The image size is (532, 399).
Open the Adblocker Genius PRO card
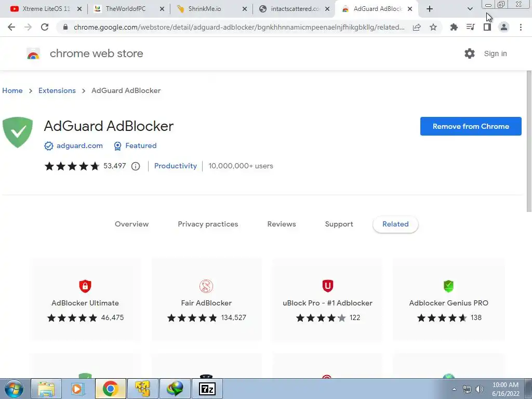(x=448, y=299)
